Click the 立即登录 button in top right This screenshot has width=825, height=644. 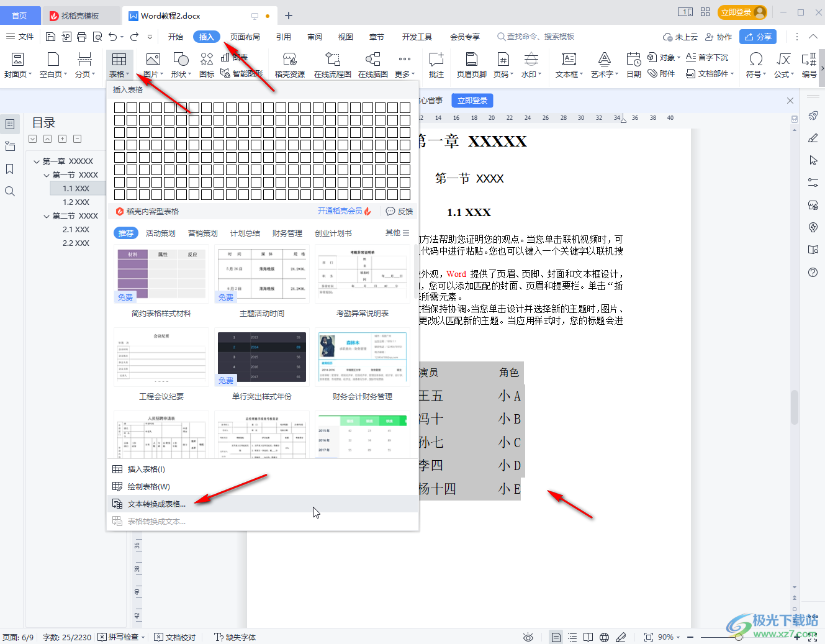pos(742,12)
